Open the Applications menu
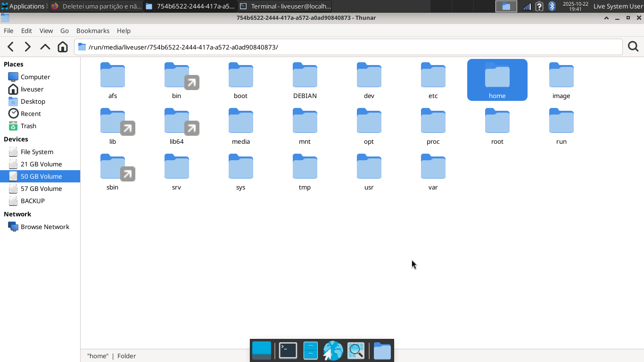 point(24,6)
